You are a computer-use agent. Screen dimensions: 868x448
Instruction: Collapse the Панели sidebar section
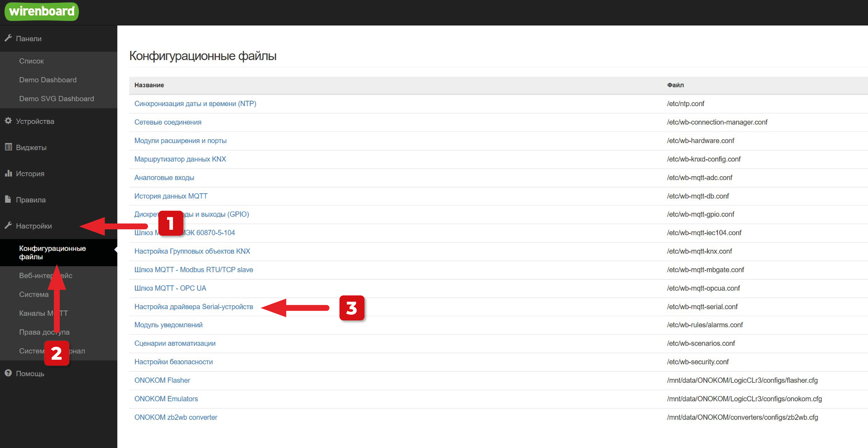click(29, 39)
